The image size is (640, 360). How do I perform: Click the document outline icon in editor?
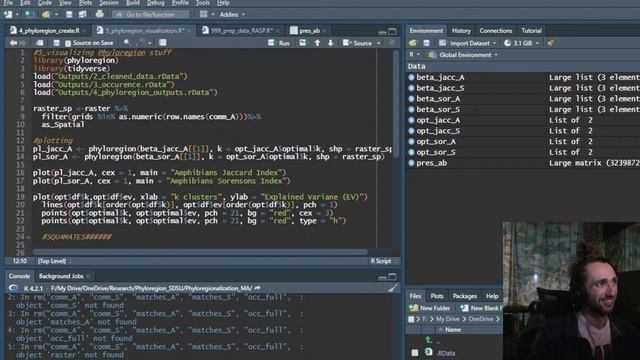coord(392,43)
